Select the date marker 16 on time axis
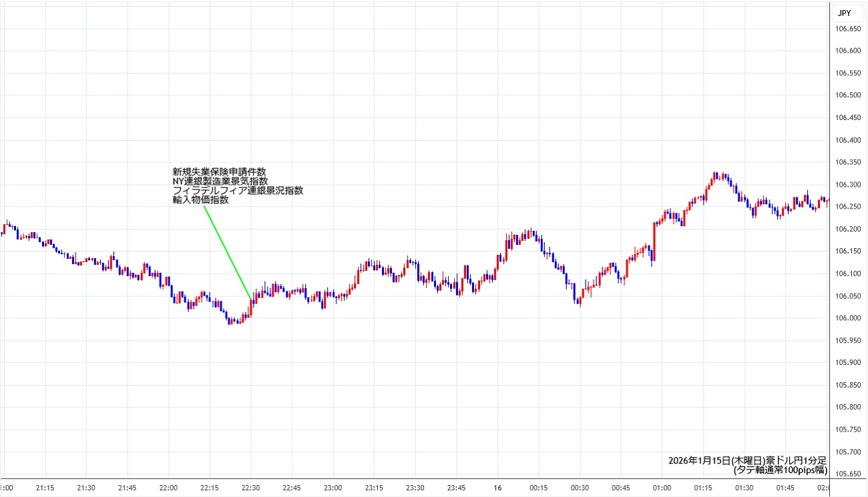 click(x=497, y=488)
